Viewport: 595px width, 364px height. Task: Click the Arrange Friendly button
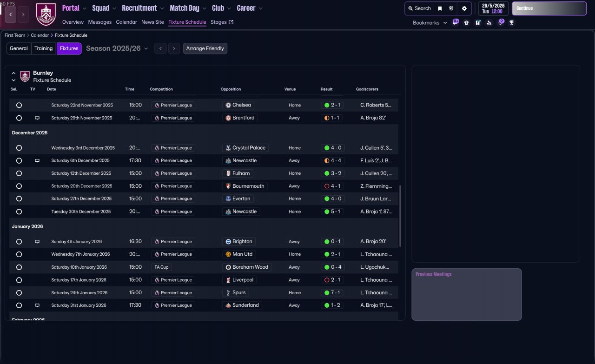(205, 48)
